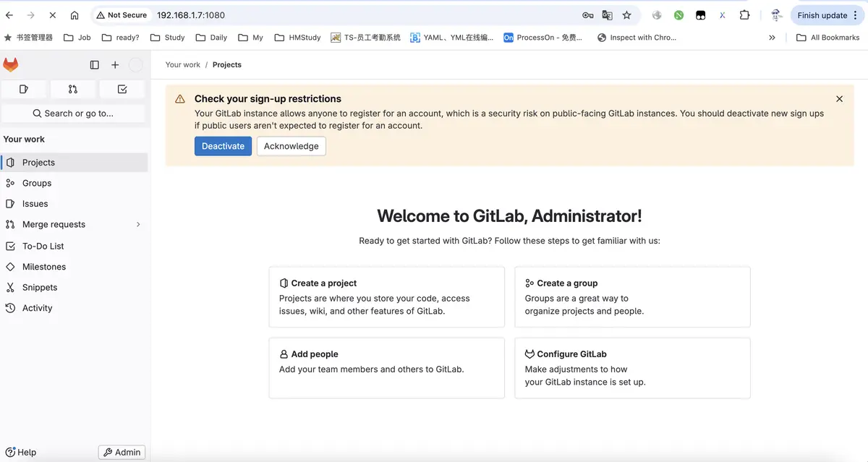Viewport: 868px width, 462px height.
Task: Open the create new plus menu
Action: point(115,65)
